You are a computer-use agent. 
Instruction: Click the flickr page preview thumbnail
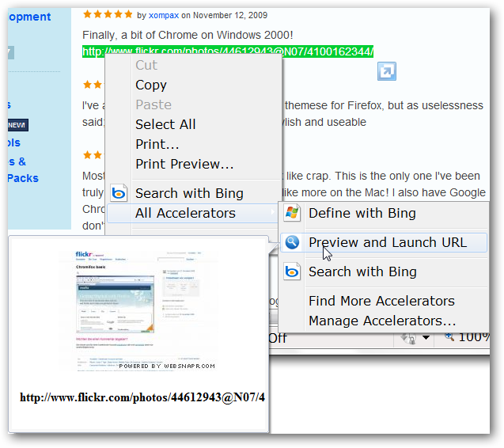139,311
